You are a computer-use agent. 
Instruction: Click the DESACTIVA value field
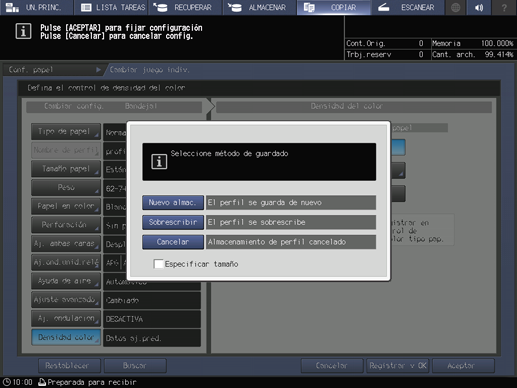pos(152,319)
